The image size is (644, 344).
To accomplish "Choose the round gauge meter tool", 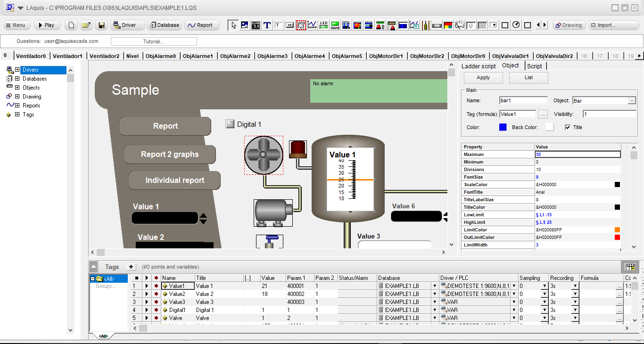I will point(459,25).
